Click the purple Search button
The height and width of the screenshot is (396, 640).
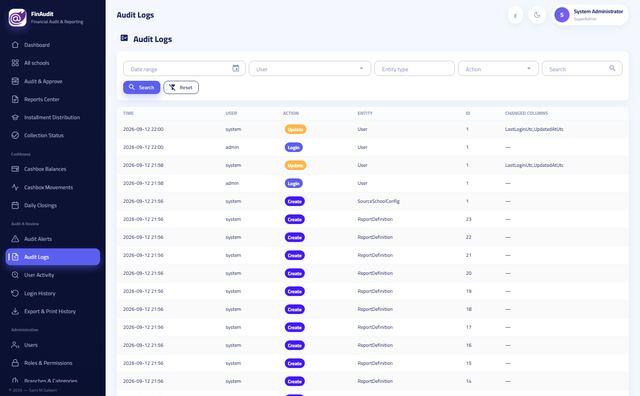(142, 87)
